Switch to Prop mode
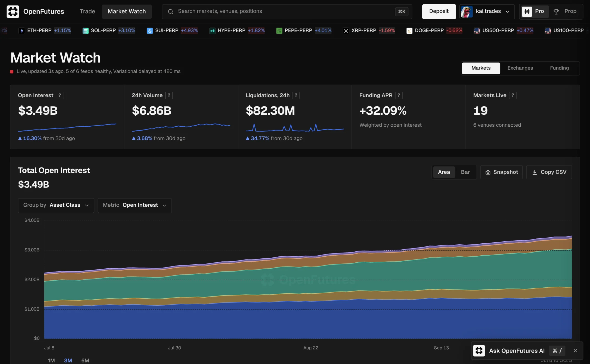590x364 pixels. (565, 11)
